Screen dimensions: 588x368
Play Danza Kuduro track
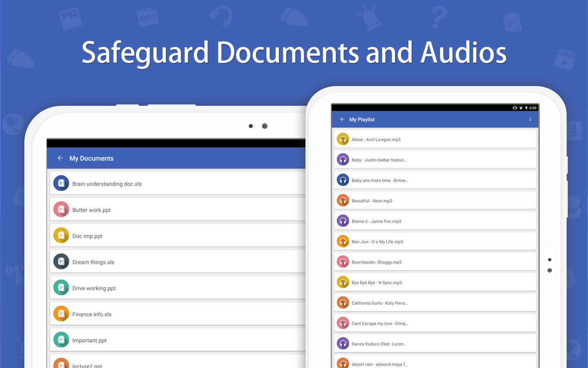pos(435,344)
